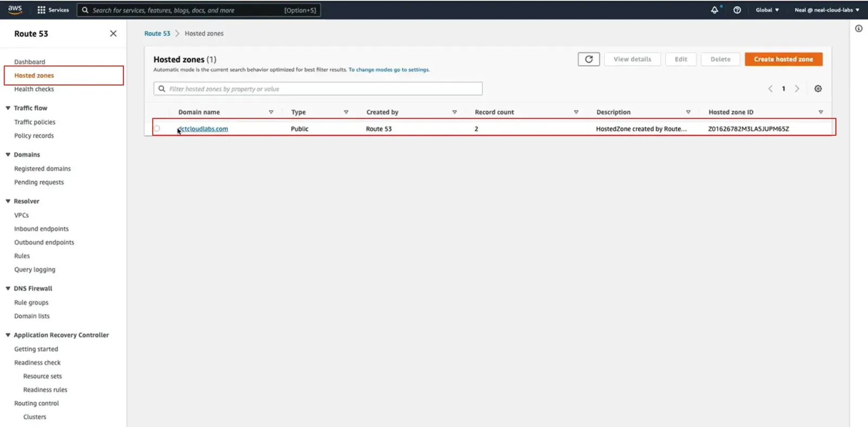Click the HostedZone created by Route description
Viewport: 868px width, 427px height.
pos(641,129)
